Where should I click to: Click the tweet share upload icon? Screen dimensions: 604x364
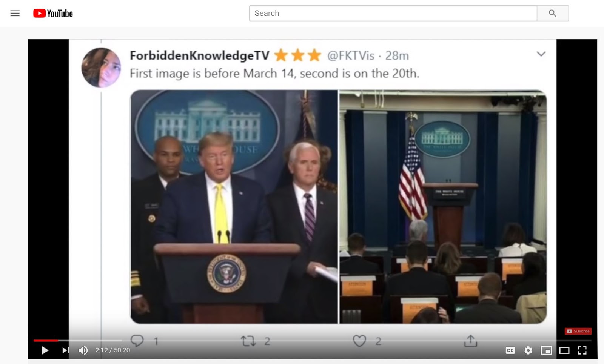coord(470,341)
